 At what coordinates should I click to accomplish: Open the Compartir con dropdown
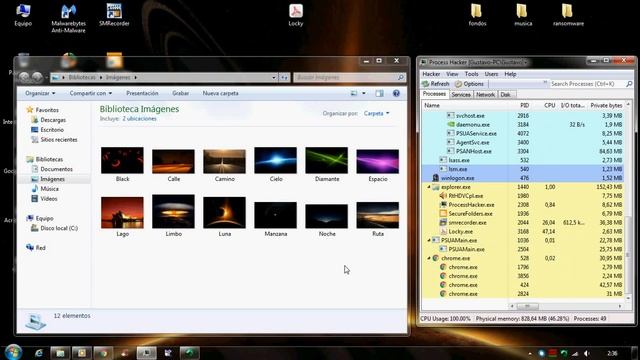(x=91, y=93)
